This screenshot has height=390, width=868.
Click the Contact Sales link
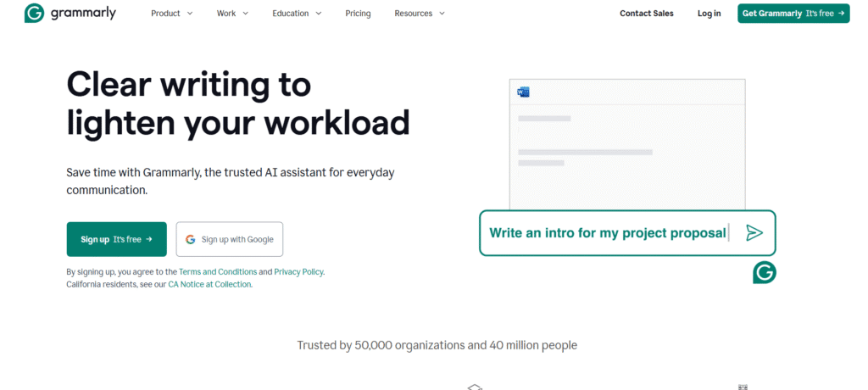(647, 14)
